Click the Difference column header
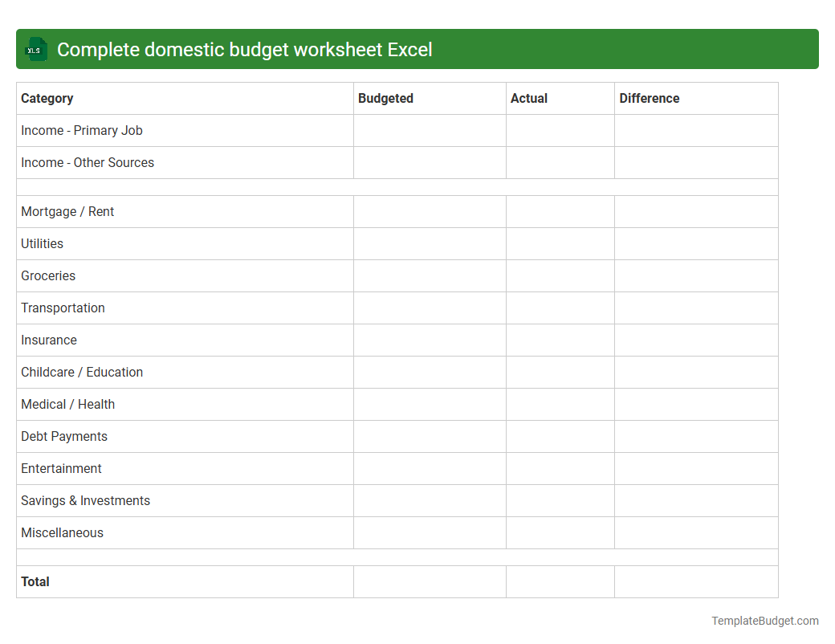The image size is (835, 644). pyautogui.click(x=649, y=98)
